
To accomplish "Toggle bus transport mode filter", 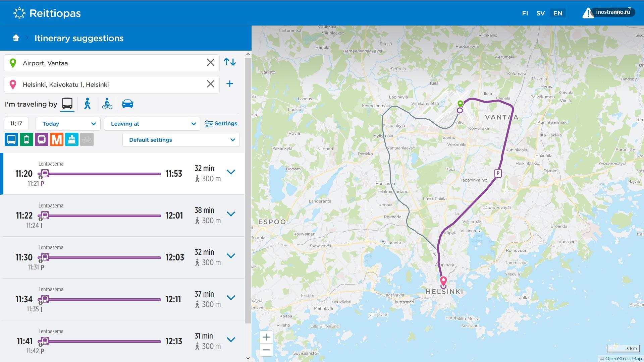I will pos(11,139).
